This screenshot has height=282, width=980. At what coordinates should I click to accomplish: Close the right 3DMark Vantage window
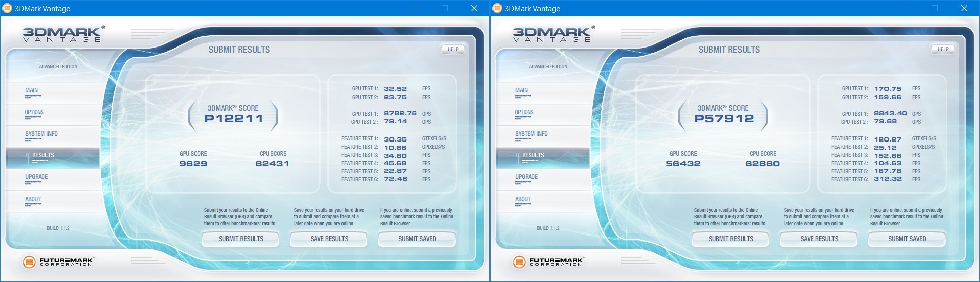[x=964, y=8]
